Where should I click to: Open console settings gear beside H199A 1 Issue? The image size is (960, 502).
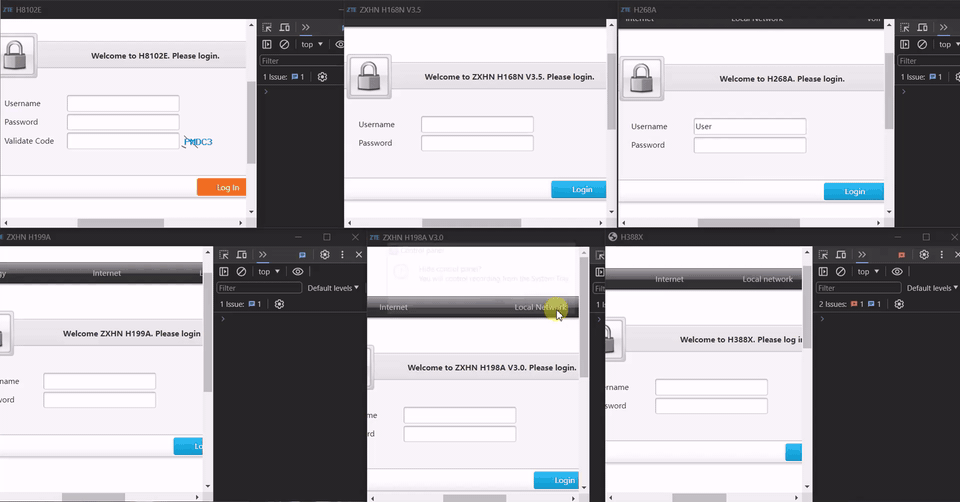(279, 304)
